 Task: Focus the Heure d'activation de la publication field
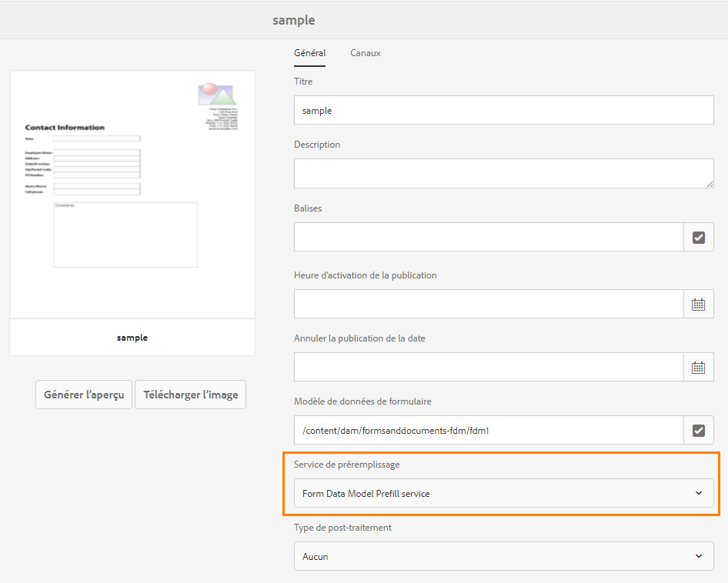(489, 304)
